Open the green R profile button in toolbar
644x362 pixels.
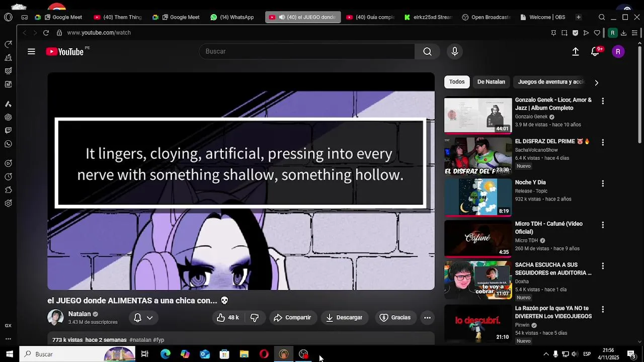612,33
